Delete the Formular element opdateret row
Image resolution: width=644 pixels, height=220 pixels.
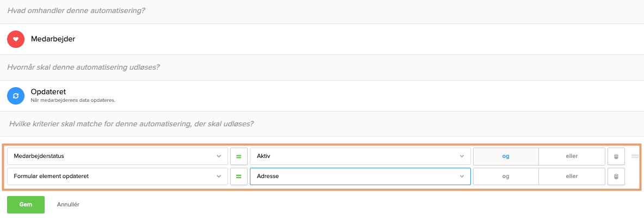[x=616, y=176]
